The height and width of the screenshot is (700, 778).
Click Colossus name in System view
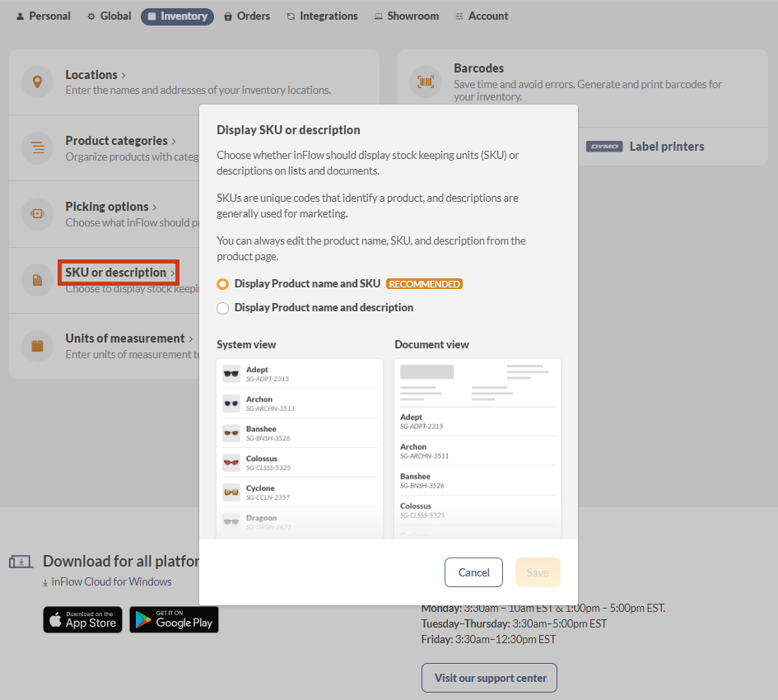click(262, 459)
